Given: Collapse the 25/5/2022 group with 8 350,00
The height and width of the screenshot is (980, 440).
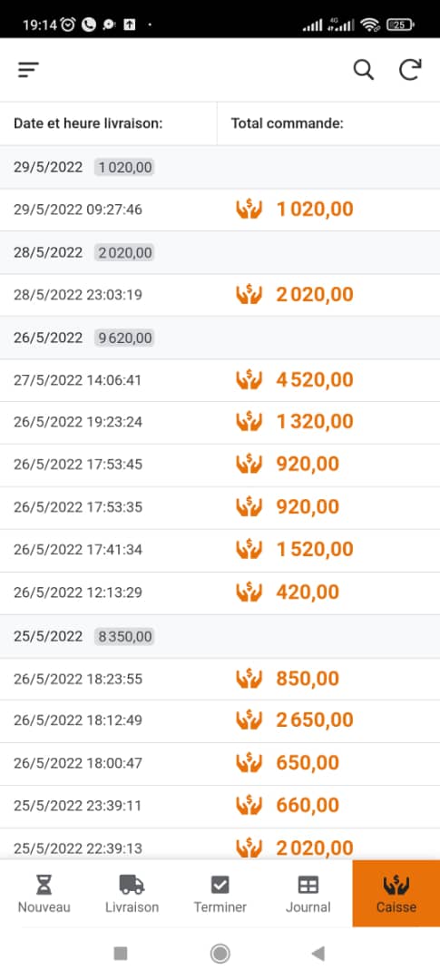Looking at the screenshot, I should coord(220,636).
